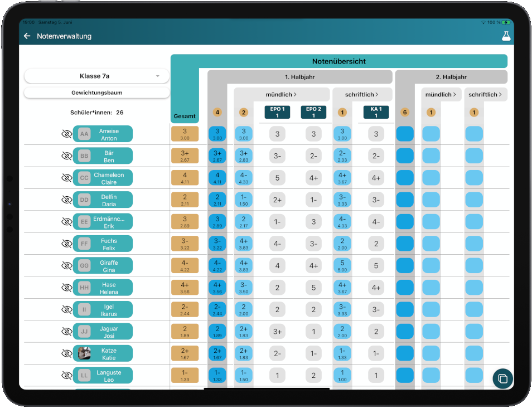Open the lab flask icon in the header
This screenshot has width=532, height=408.
(x=506, y=36)
